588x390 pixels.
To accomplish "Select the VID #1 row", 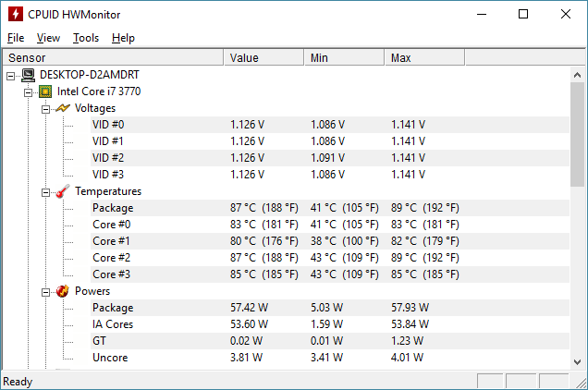I will click(330, 141).
